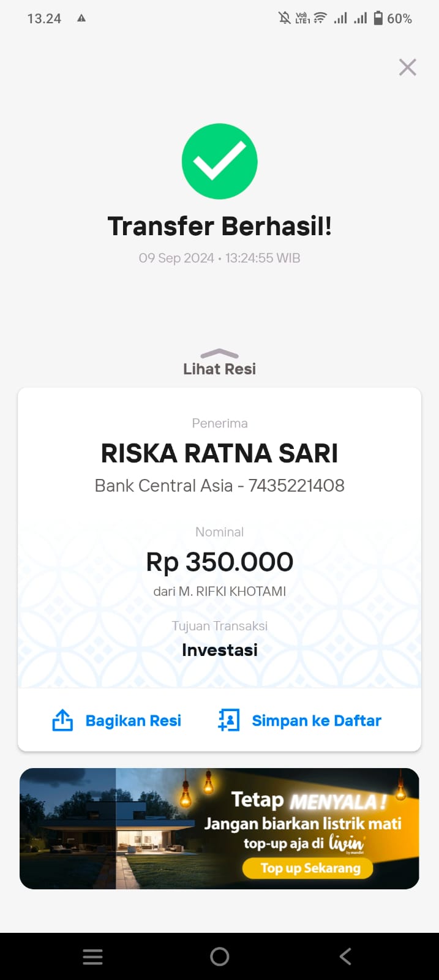This screenshot has width=439, height=980.
Task: Tap the Bagikan Resi text
Action: (133, 721)
